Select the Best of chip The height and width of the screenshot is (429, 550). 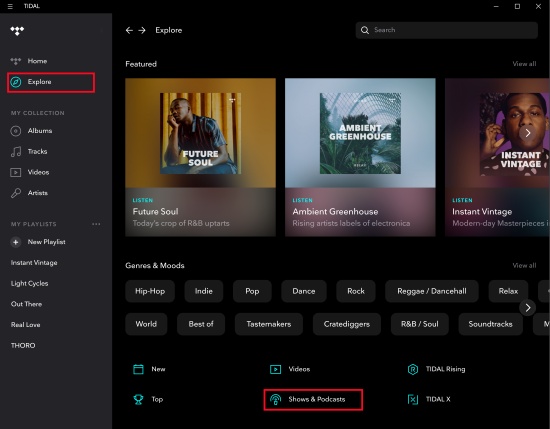(201, 324)
